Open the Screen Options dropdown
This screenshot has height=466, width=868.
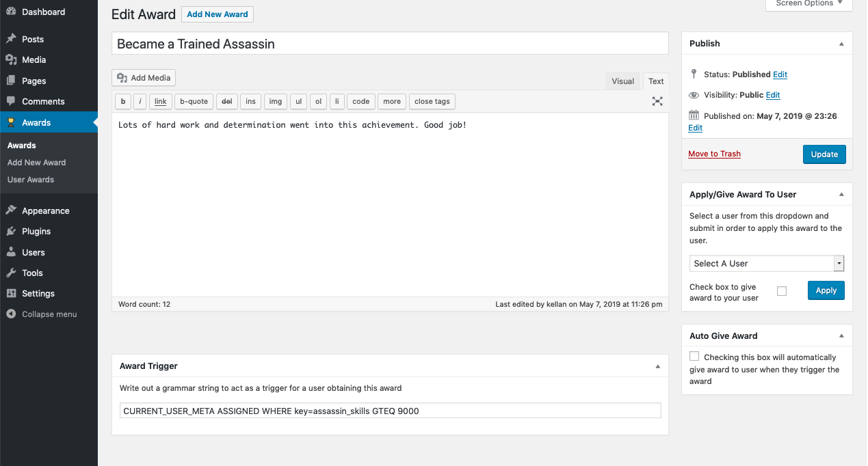click(x=808, y=4)
